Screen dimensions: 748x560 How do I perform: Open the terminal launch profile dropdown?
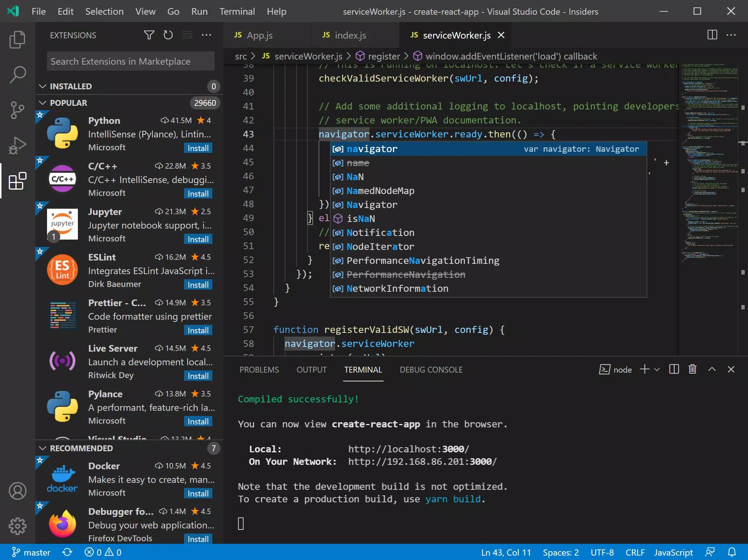tap(657, 369)
